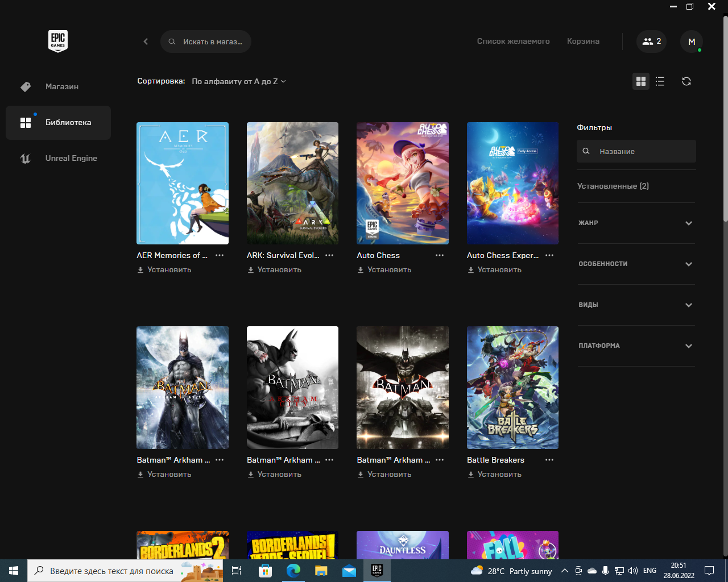Open three-dot menu for ARK: Survival Evolved
This screenshot has height=582, width=728.
(329, 255)
